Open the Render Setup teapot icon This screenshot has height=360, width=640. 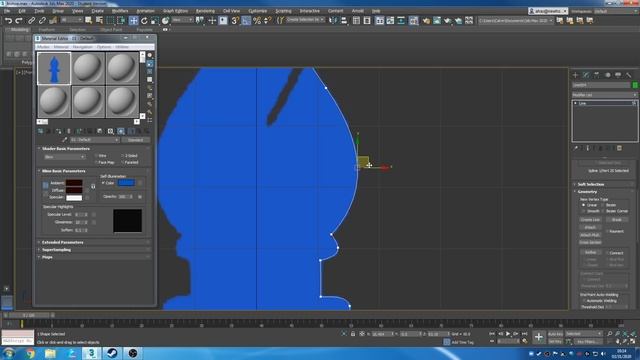coord(426,20)
